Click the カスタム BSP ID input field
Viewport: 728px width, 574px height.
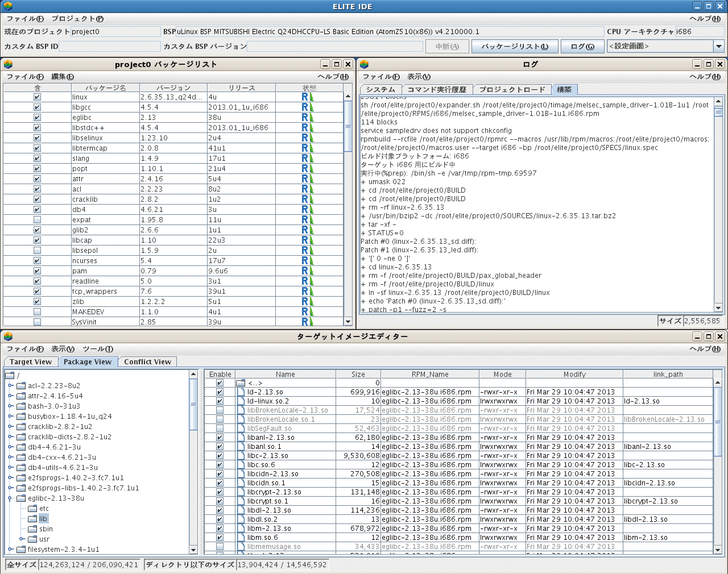tap(110, 47)
